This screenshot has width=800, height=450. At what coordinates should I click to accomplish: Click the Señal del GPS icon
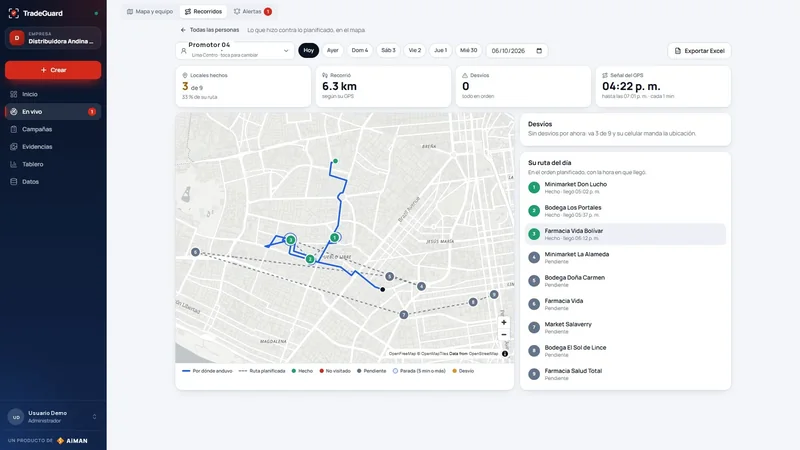coord(605,75)
